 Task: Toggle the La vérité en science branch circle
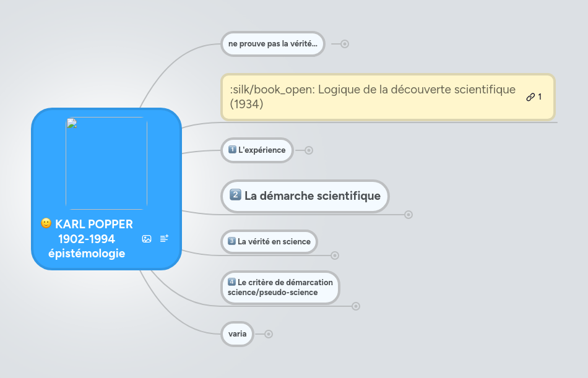point(334,255)
